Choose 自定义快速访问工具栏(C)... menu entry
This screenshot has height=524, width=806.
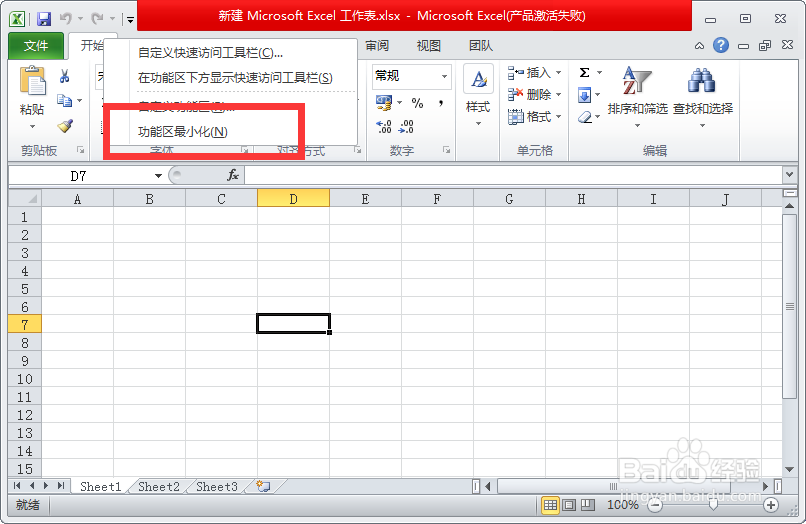point(210,53)
